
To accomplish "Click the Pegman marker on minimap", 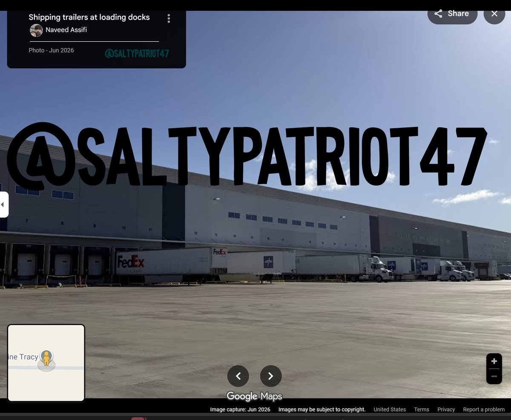I will coord(46,359).
